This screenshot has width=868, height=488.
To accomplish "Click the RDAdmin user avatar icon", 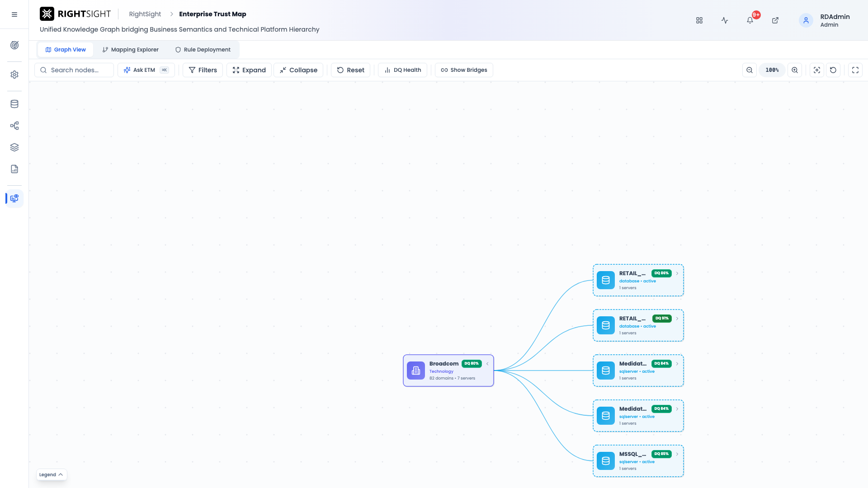I will [x=806, y=20].
